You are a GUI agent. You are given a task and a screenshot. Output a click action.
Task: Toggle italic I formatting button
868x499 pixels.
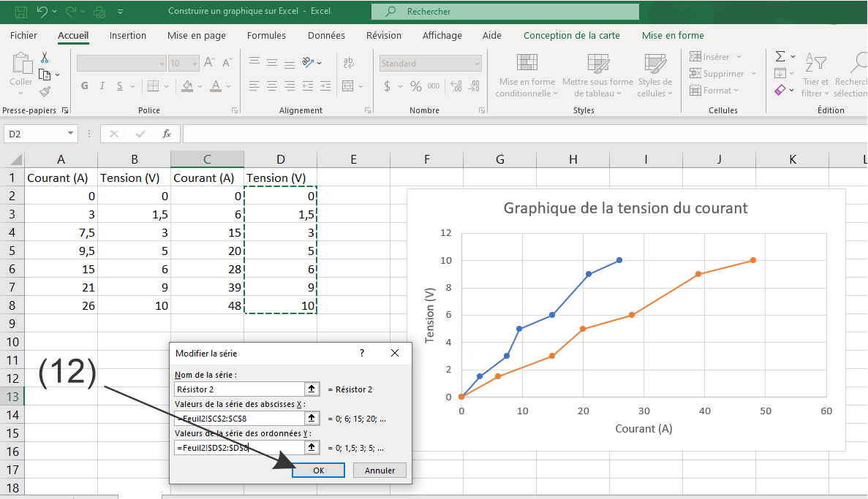(x=103, y=86)
